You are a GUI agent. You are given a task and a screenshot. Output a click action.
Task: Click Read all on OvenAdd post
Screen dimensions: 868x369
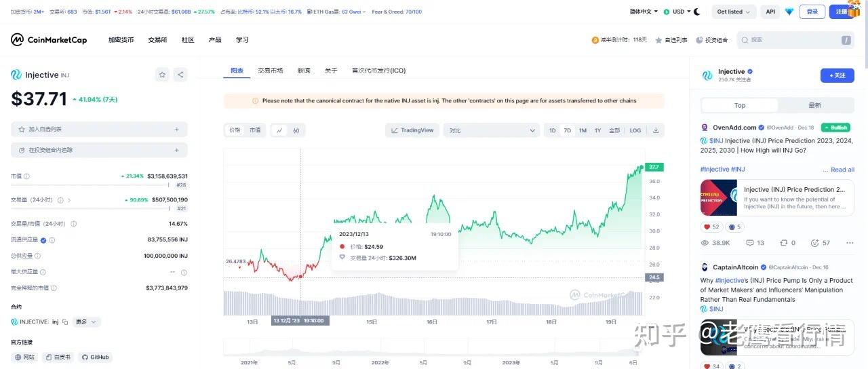click(842, 170)
